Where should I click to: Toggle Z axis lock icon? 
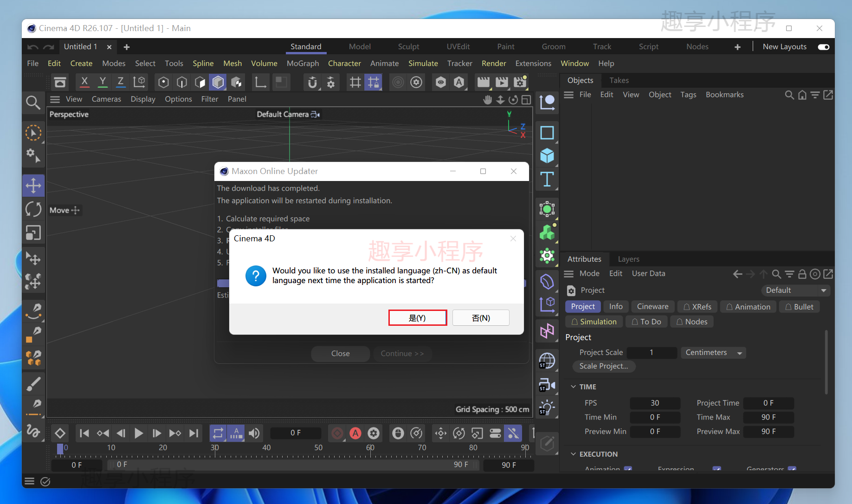121,82
